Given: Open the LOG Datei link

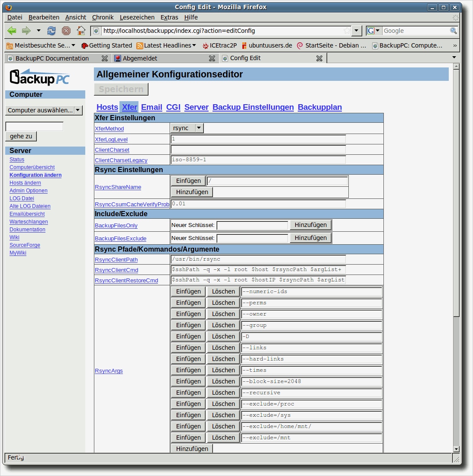Looking at the screenshot, I should coord(22,198).
